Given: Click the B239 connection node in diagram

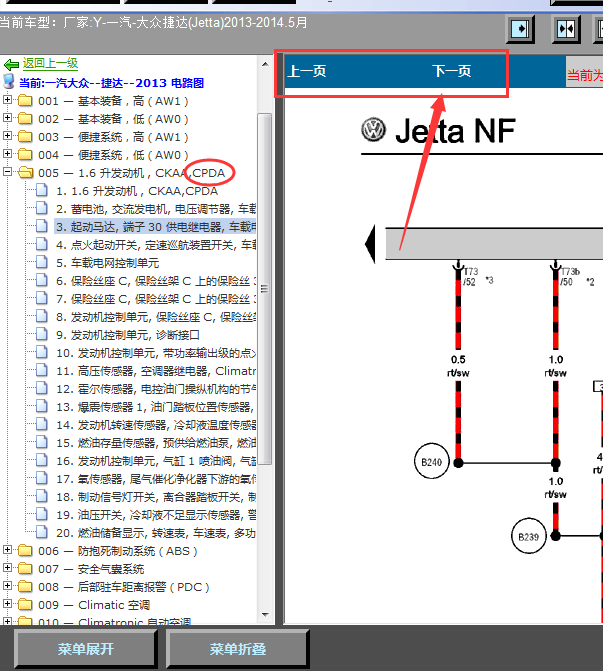Looking at the screenshot, I should pos(529,536).
